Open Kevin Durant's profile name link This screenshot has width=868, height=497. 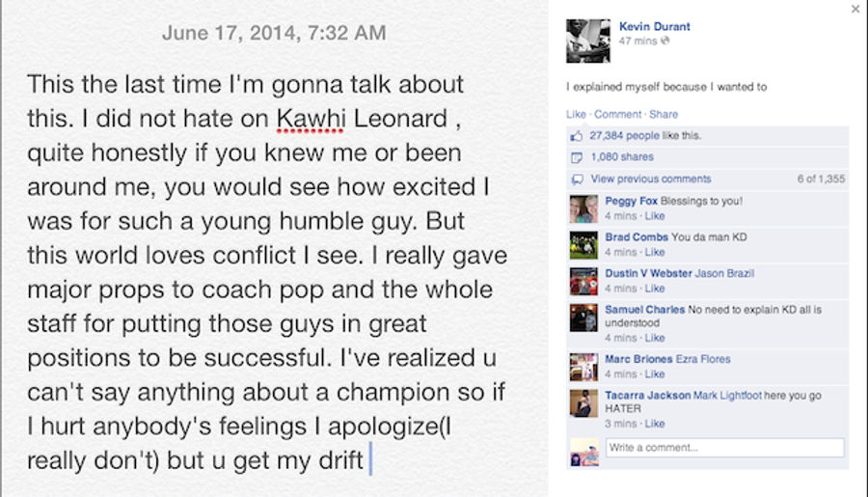654,27
